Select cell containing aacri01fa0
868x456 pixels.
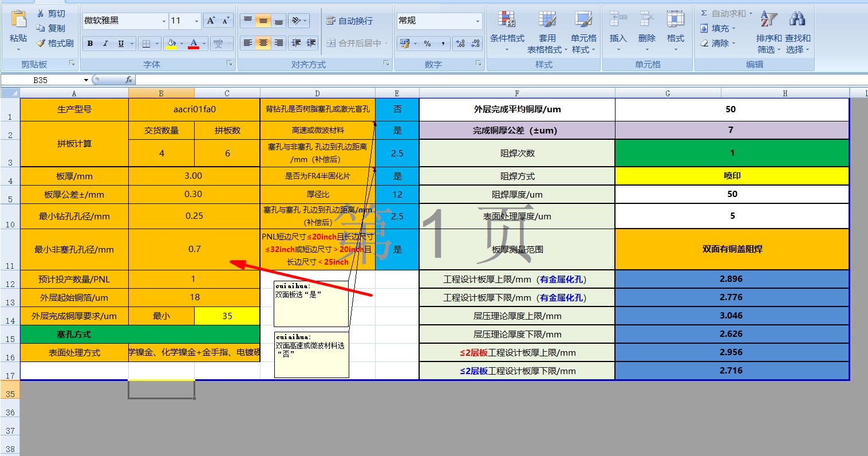[x=194, y=109]
